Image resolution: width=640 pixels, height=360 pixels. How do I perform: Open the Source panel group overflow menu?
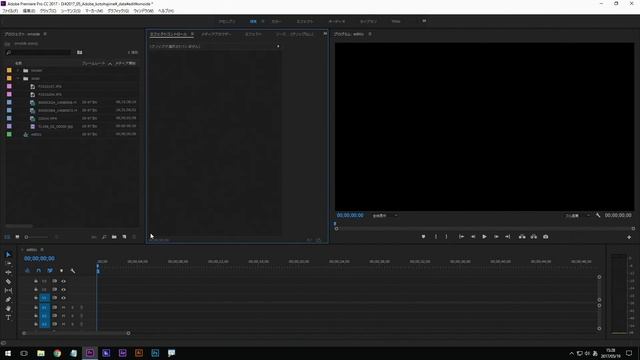325,34
